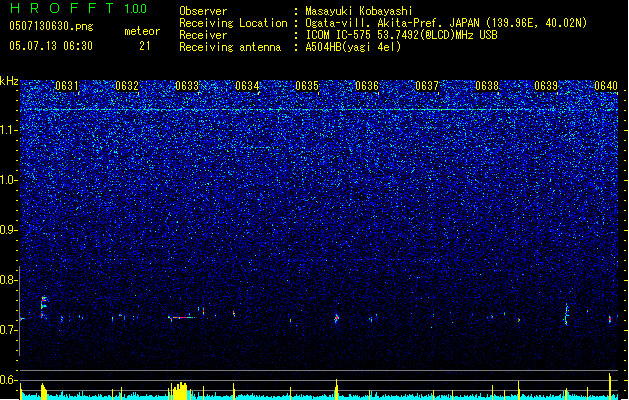The height and width of the screenshot is (400, 629).
Task: Click the wide yellow intensity burst near 0633
Action: click(x=179, y=391)
